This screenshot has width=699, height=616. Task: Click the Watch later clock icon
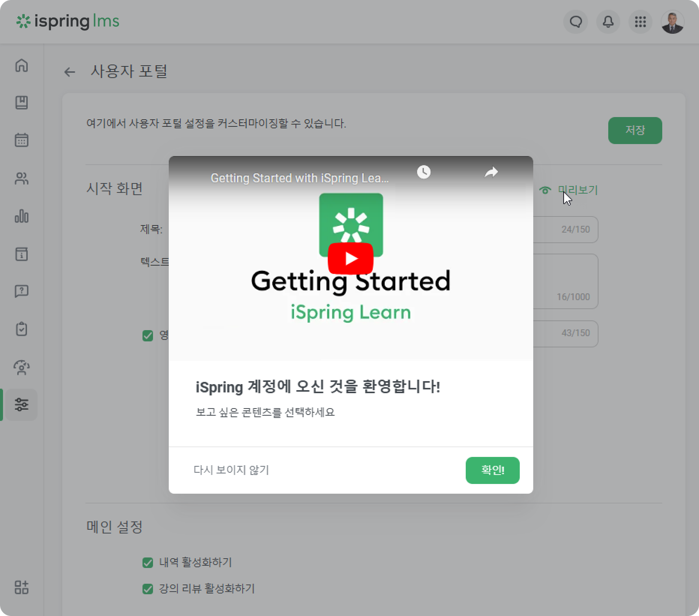[424, 172]
